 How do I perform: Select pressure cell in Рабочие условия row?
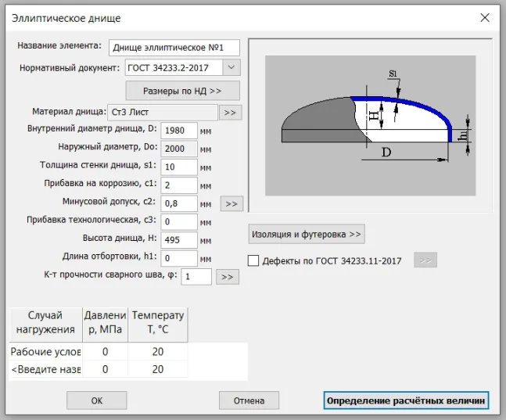(105, 352)
